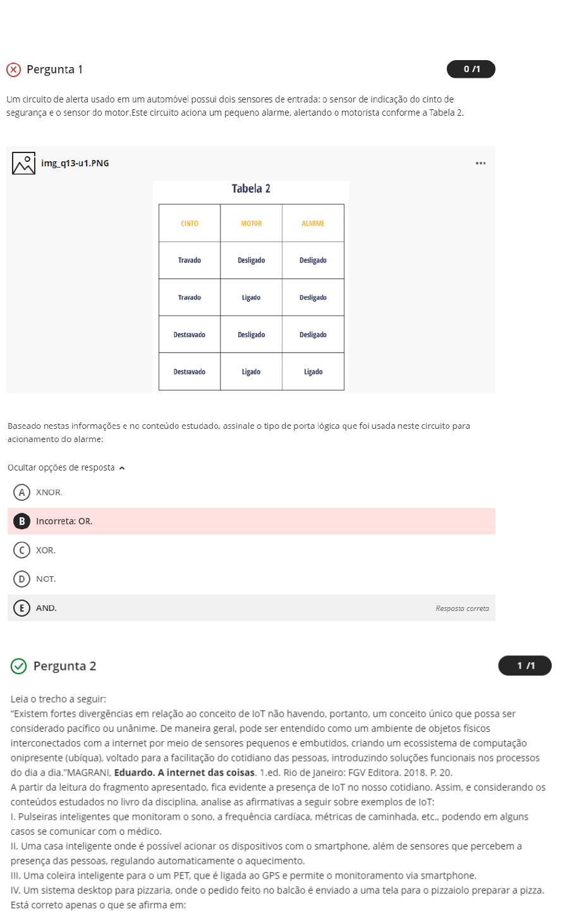This screenshot has height=924, width=565.
Task: Click the Pergunta 1 heading
Action: [x=54, y=70]
